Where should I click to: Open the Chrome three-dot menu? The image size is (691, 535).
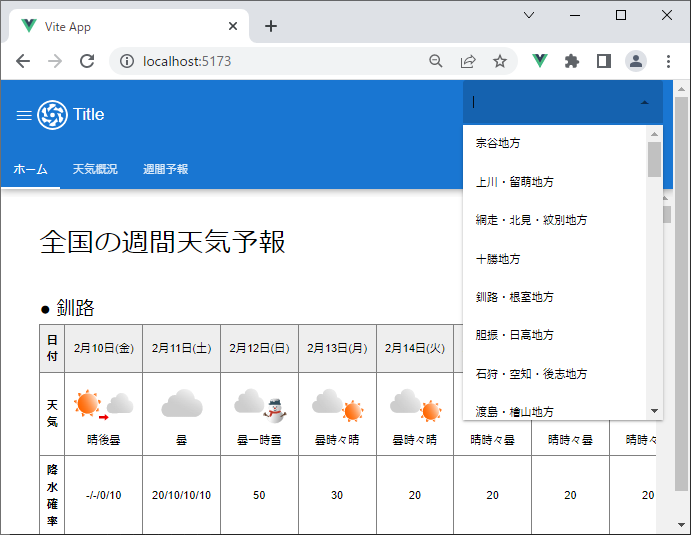coord(669,61)
